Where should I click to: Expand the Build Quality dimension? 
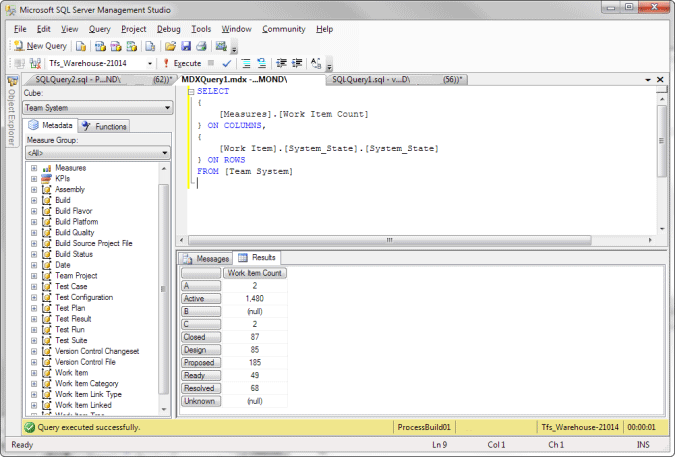[x=34, y=232]
